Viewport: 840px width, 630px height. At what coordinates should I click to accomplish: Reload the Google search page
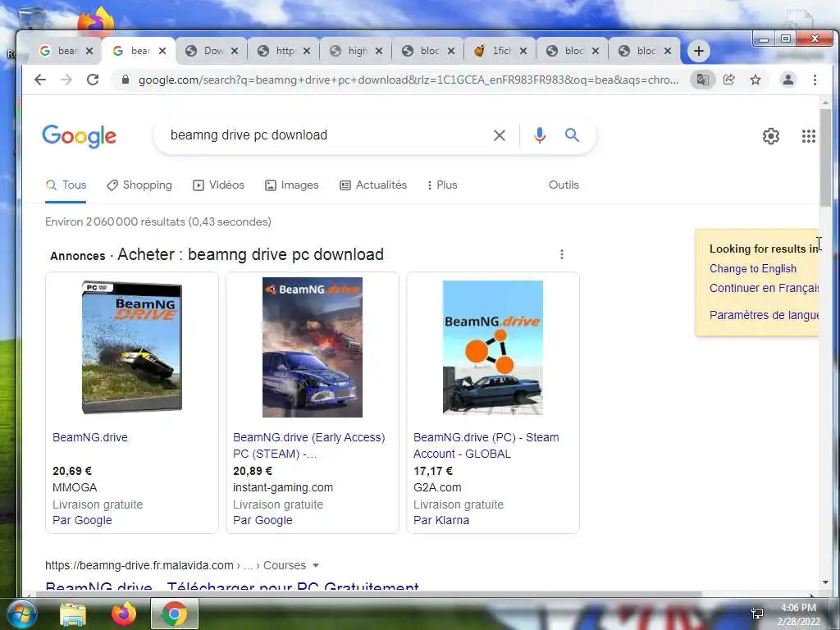click(x=93, y=80)
